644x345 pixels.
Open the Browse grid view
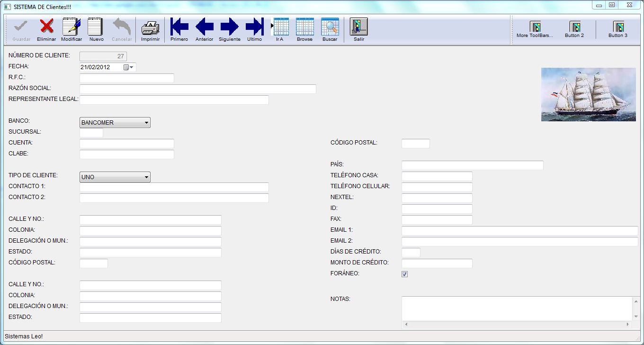[304, 27]
